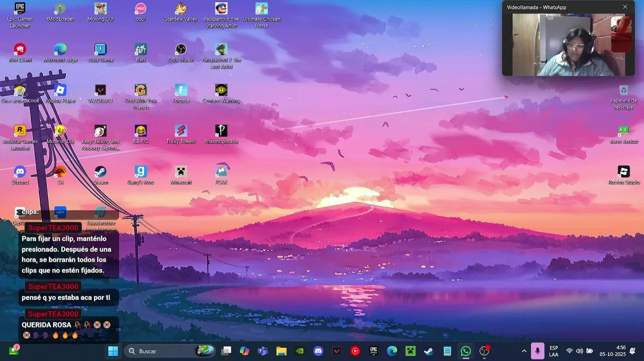
Task: Open OBS Studio from the taskbar
Action: [x=484, y=351]
